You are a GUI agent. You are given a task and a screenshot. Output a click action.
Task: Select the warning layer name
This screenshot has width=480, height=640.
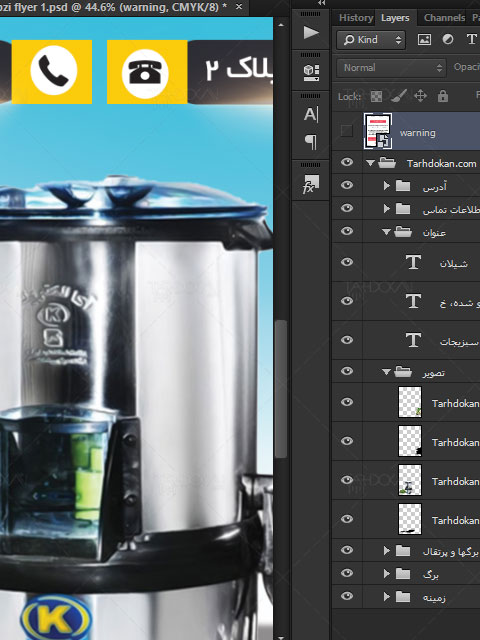pyautogui.click(x=417, y=133)
